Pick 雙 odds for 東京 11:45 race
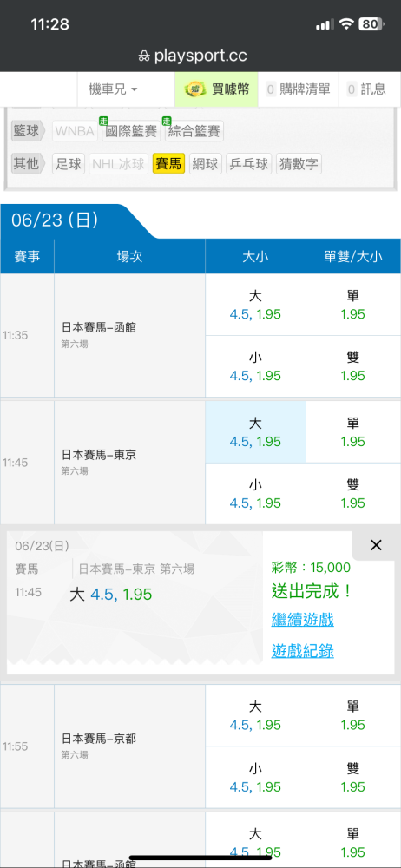This screenshot has height=868, width=401. [352, 494]
